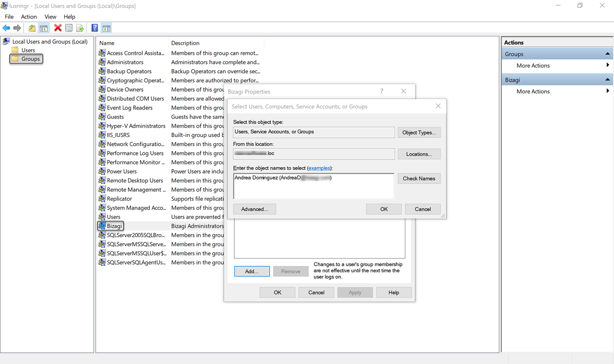Click the object type field
The width and height of the screenshot is (614, 364).
314,132
